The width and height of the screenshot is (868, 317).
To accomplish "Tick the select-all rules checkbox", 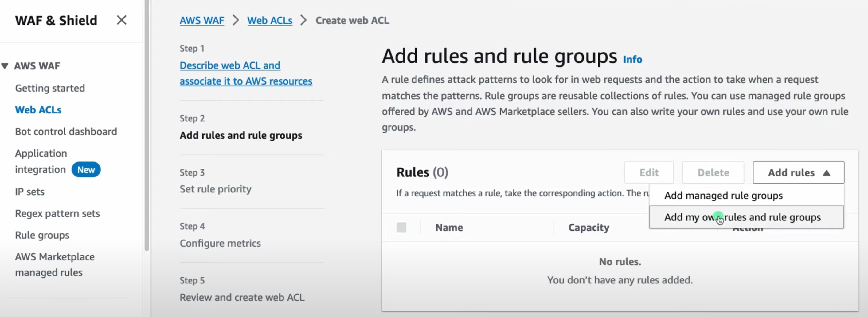I will pyautogui.click(x=401, y=228).
